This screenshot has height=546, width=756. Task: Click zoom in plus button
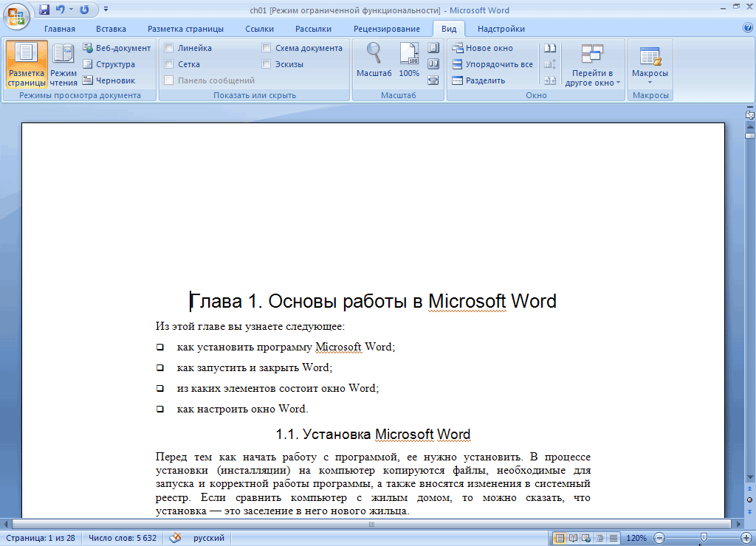(x=746, y=538)
